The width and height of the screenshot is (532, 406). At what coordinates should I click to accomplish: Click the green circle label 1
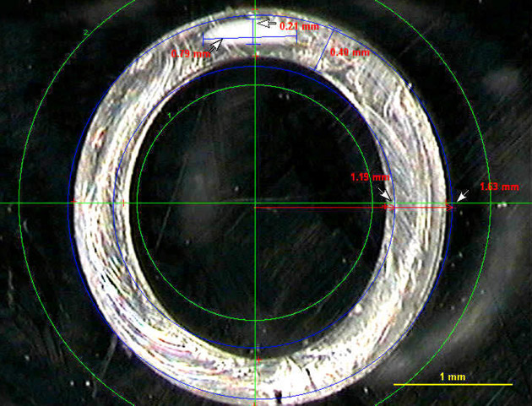169,116
